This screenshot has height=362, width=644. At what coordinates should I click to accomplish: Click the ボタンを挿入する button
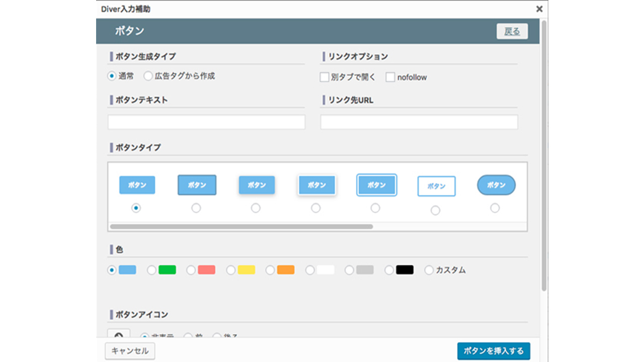(x=493, y=351)
